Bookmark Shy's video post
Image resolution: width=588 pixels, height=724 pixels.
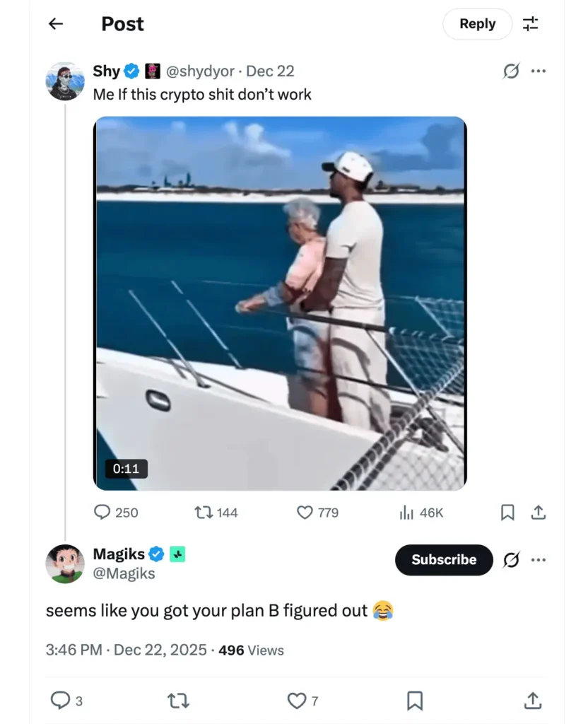coord(507,512)
